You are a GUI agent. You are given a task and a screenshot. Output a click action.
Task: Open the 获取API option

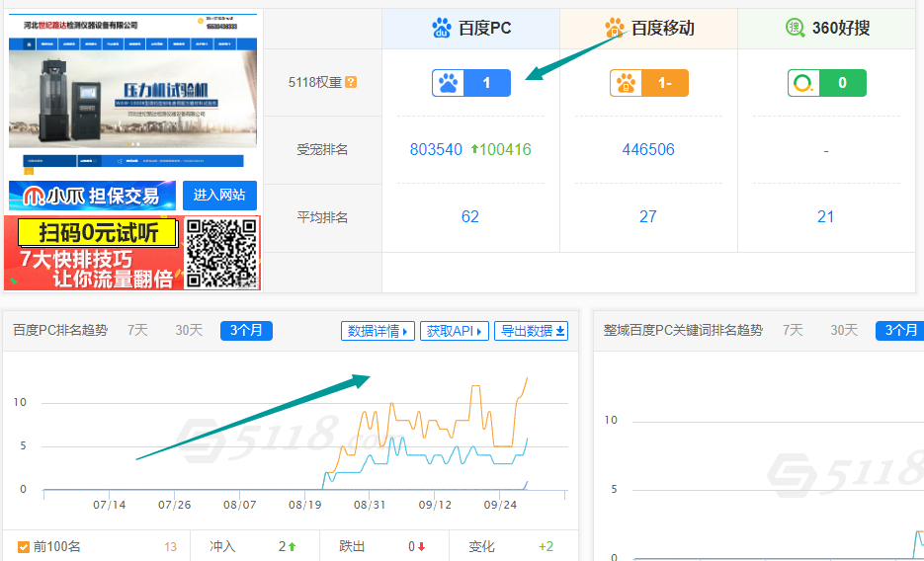(x=454, y=331)
